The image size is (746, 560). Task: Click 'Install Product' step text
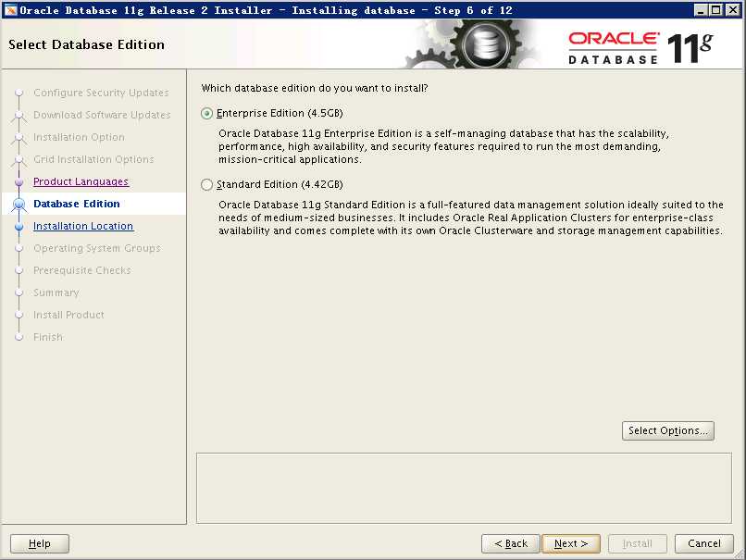click(69, 315)
